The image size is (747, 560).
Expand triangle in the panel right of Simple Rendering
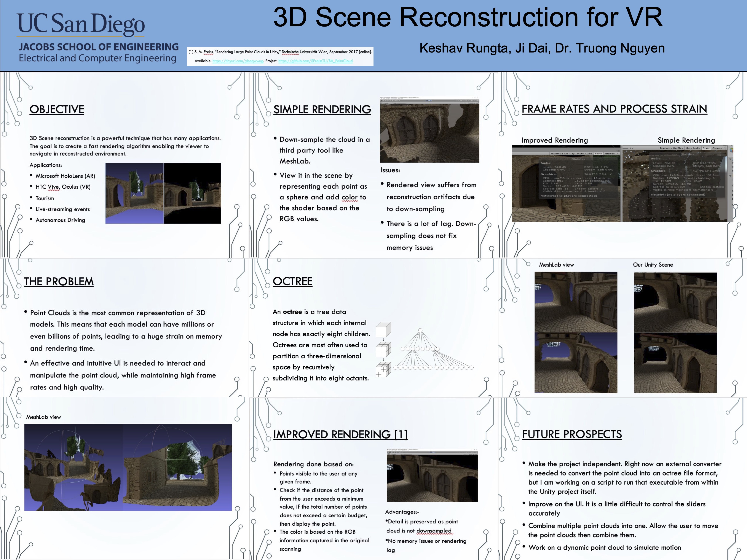pos(730,159)
